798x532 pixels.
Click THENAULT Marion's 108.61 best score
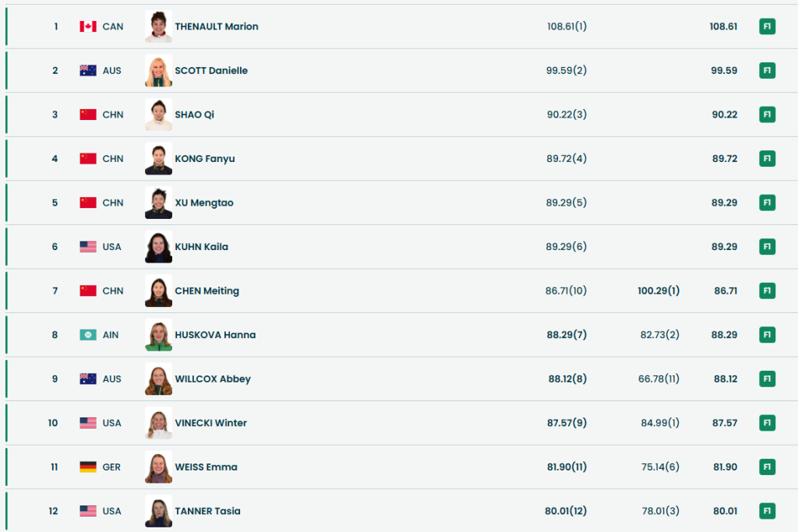723,26
